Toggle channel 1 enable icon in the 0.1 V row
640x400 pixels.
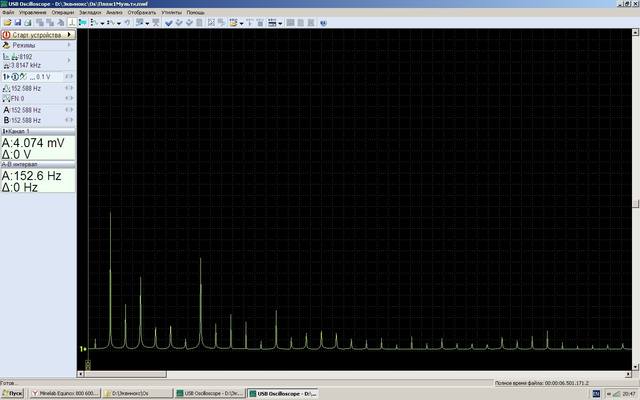(x=15, y=77)
